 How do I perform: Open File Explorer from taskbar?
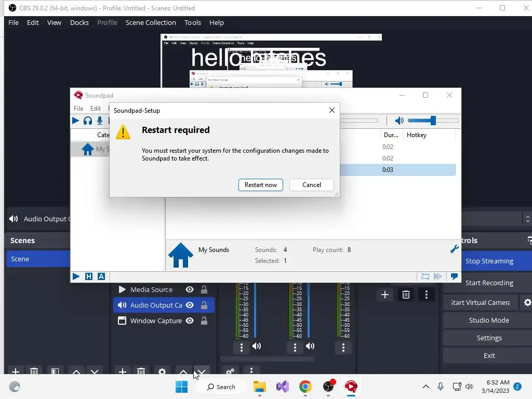pos(260,387)
